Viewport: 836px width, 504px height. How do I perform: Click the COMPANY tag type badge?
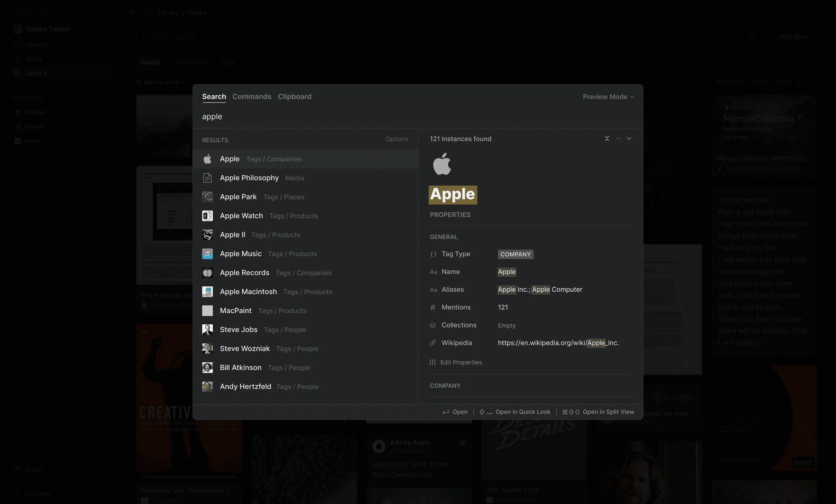pos(515,254)
